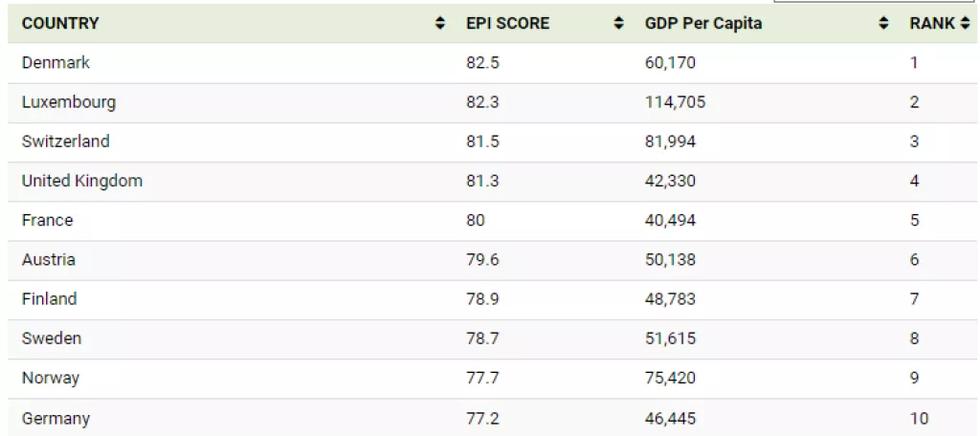Click the sort arrows beside RANK
This screenshot has height=436, width=980.
[965, 23]
